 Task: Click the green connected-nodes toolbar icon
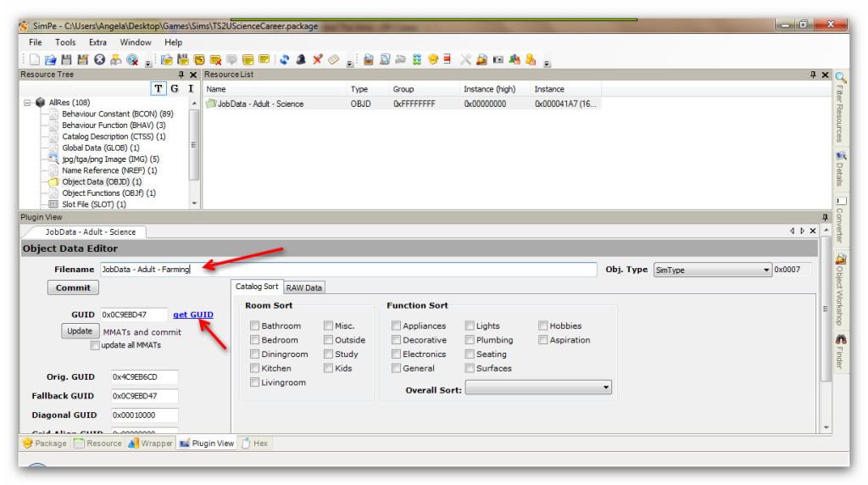(417, 60)
